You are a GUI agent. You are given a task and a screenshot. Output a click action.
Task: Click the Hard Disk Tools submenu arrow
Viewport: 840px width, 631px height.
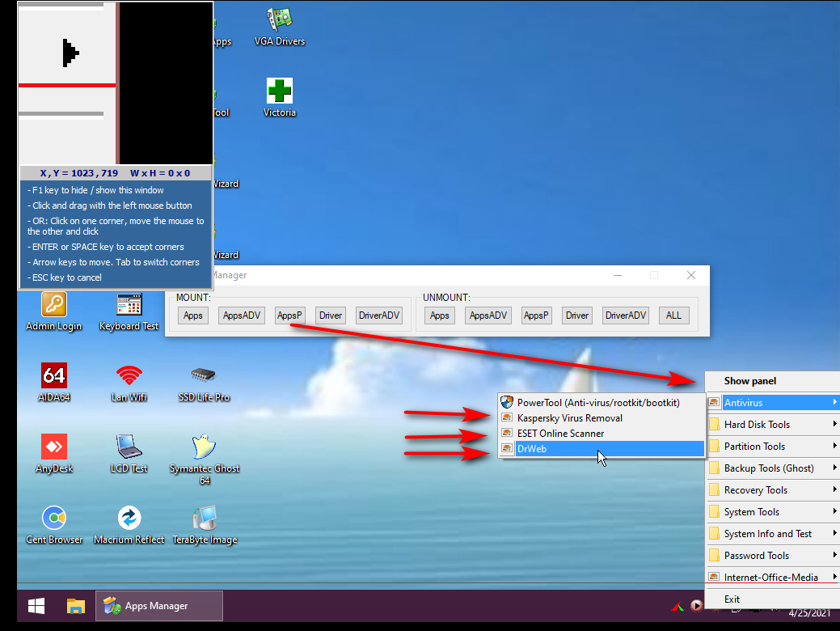point(834,424)
